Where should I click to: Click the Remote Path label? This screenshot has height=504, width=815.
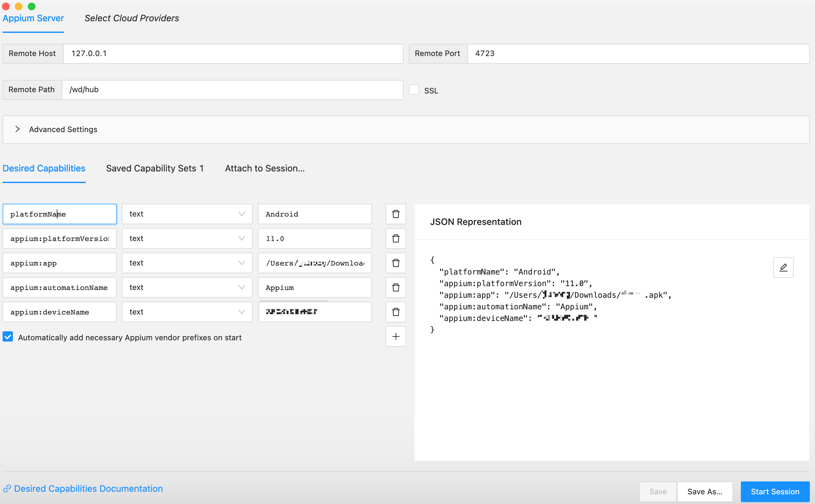coord(31,90)
